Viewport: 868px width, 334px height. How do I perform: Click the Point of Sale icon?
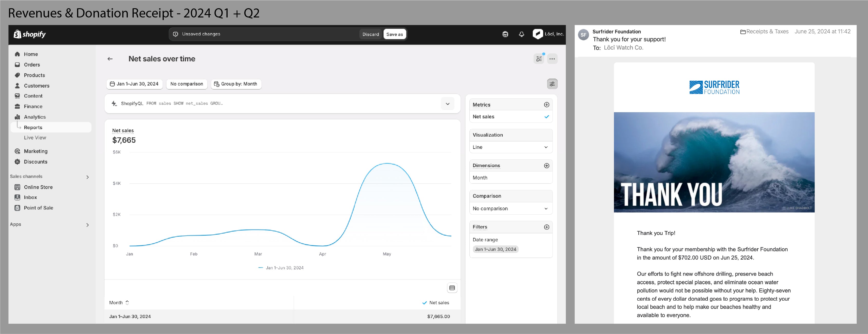(17, 208)
